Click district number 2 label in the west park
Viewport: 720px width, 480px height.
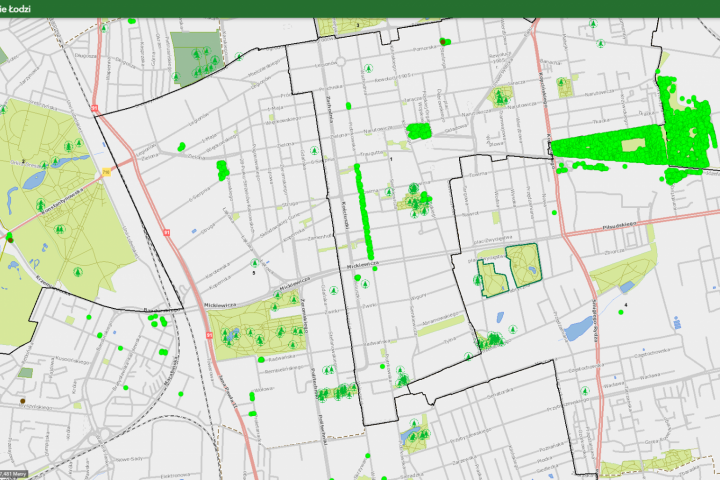(x=23, y=161)
